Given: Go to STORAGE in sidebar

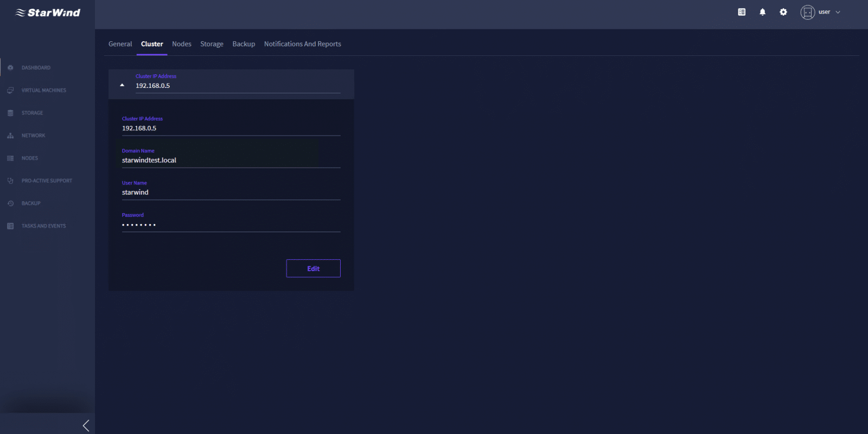Looking at the screenshot, I should 32,113.
